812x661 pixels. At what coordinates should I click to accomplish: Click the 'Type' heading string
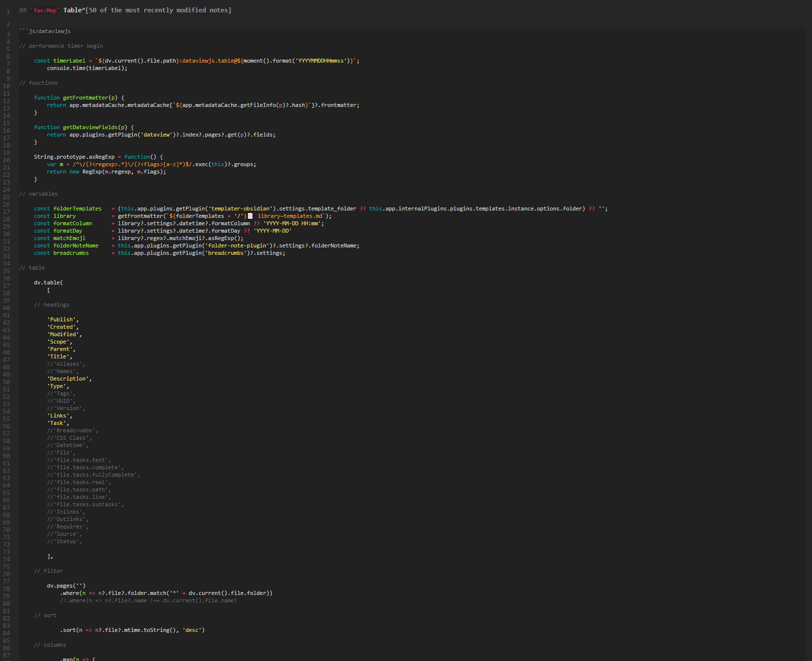[x=57, y=386]
